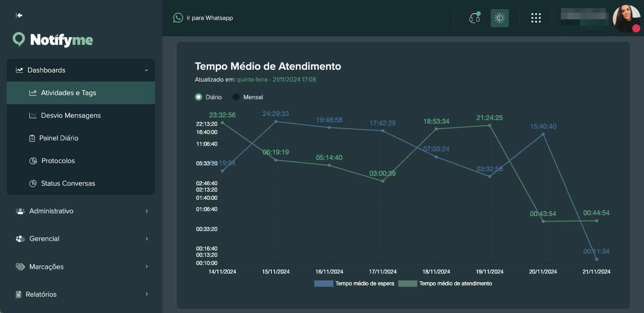
Task: Toggle light mode with sun icon
Action: tap(499, 18)
